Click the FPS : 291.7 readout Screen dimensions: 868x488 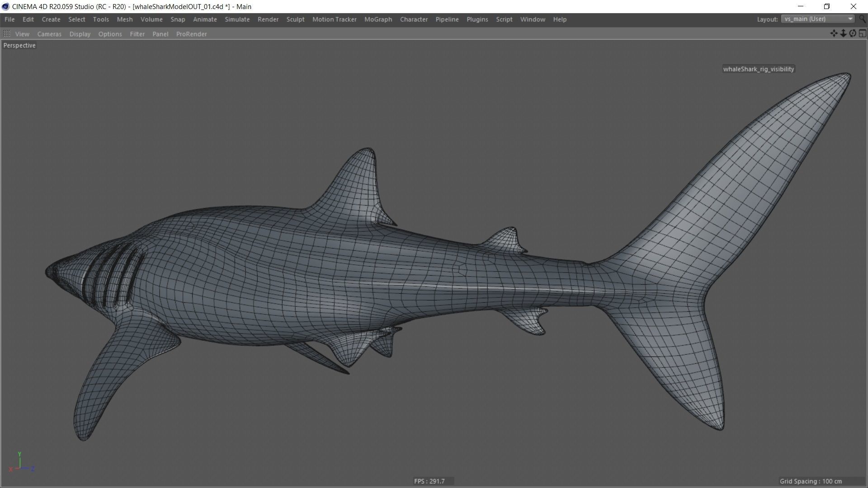429,481
